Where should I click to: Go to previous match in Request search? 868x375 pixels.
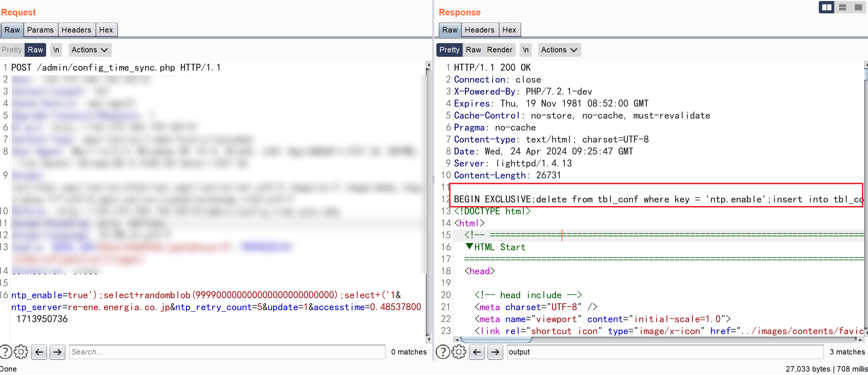pos(39,352)
